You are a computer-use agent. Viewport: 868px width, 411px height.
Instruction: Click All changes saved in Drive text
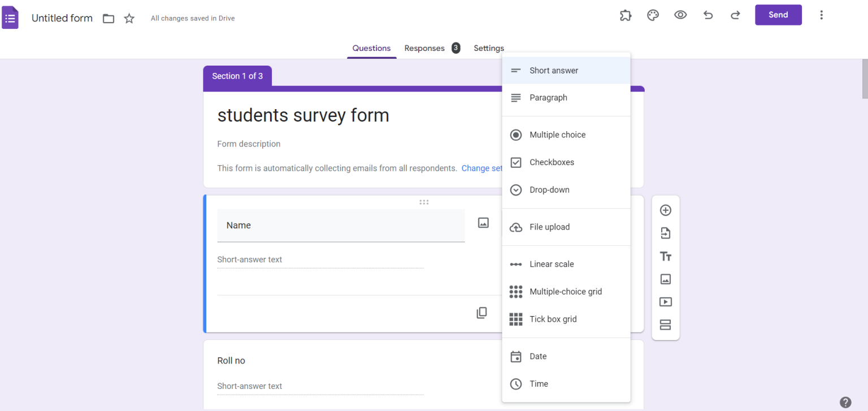point(193,19)
